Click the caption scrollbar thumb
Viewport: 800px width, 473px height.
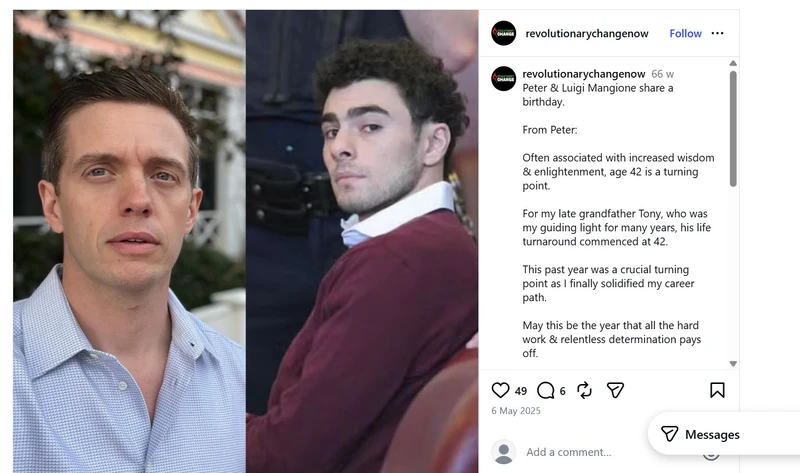coord(733,129)
